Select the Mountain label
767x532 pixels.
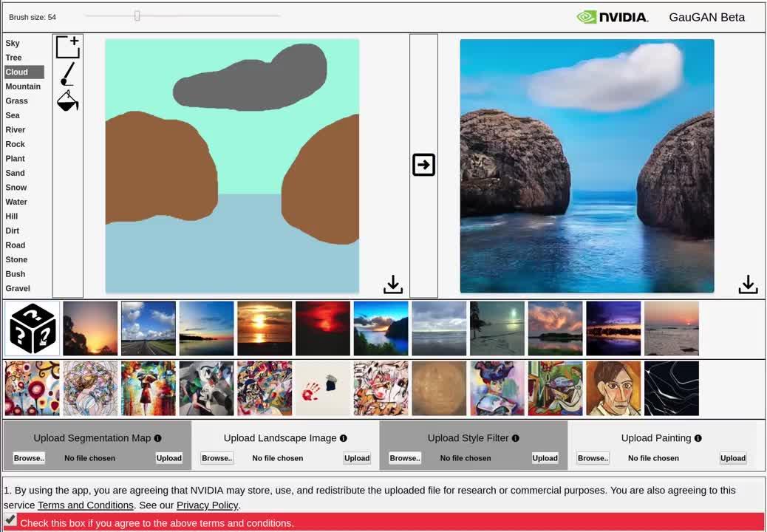[23, 86]
